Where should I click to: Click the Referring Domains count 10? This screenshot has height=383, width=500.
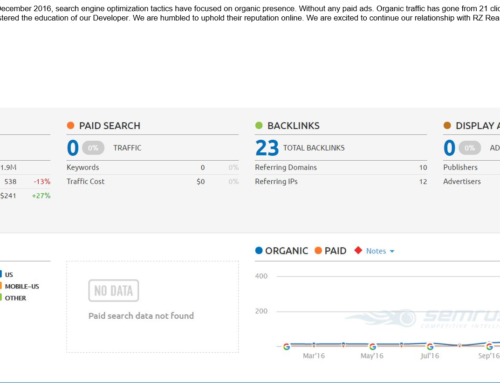coord(423,167)
